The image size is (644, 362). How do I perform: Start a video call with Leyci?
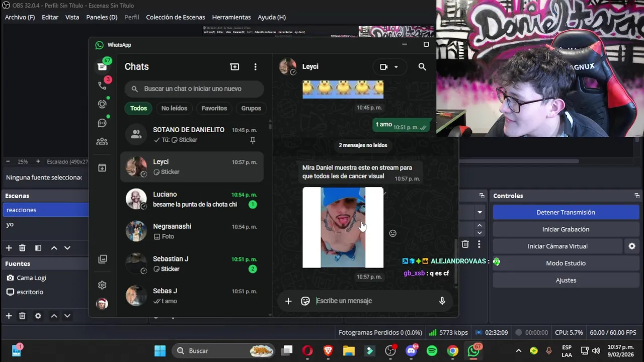[384, 67]
